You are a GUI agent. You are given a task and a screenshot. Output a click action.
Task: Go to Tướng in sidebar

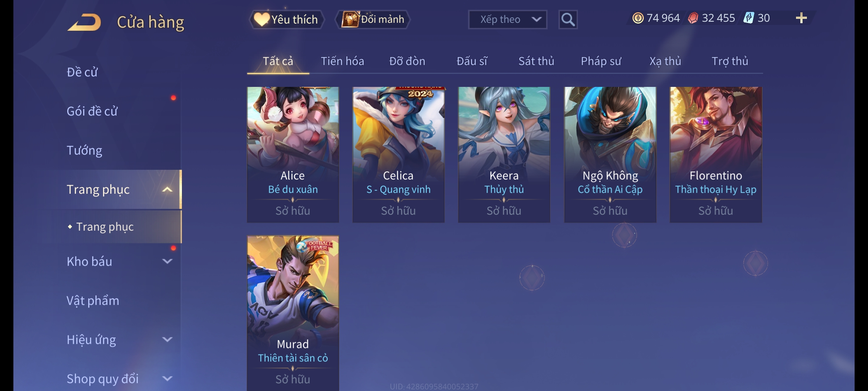[x=84, y=150]
